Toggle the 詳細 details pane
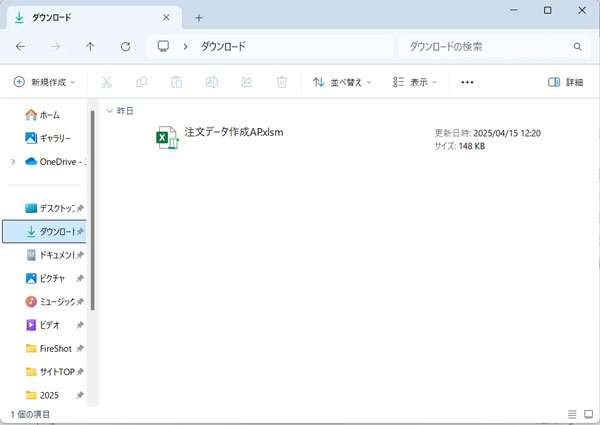 coord(566,82)
